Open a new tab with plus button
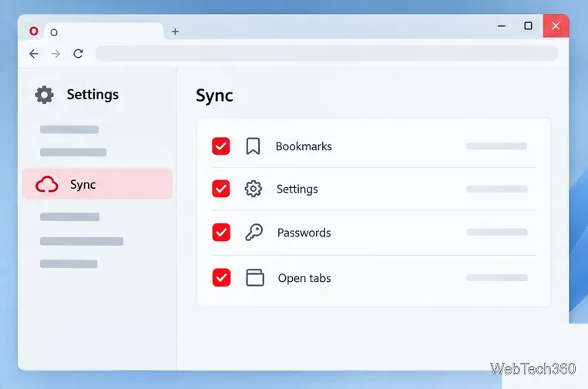This screenshot has width=588, height=389. tap(175, 32)
